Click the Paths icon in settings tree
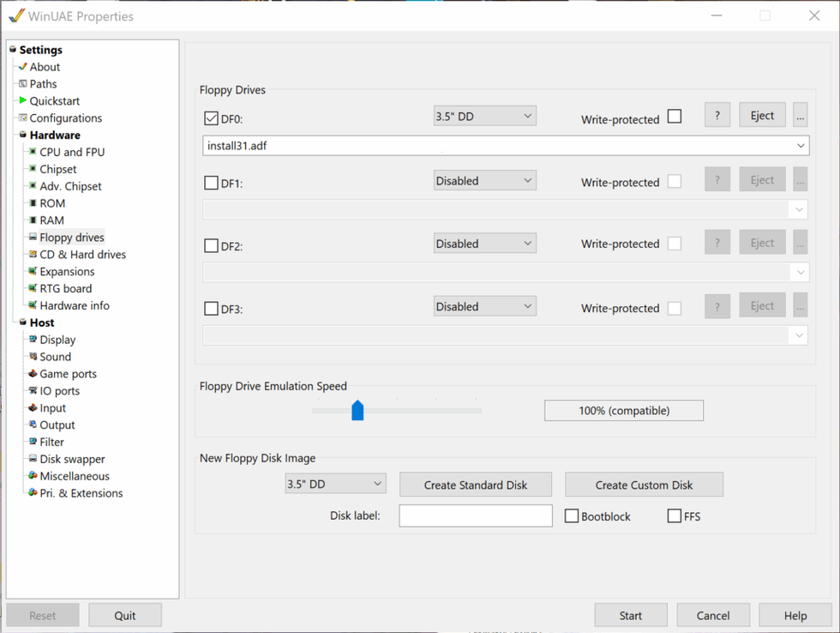The width and height of the screenshot is (840, 633). pos(22,83)
